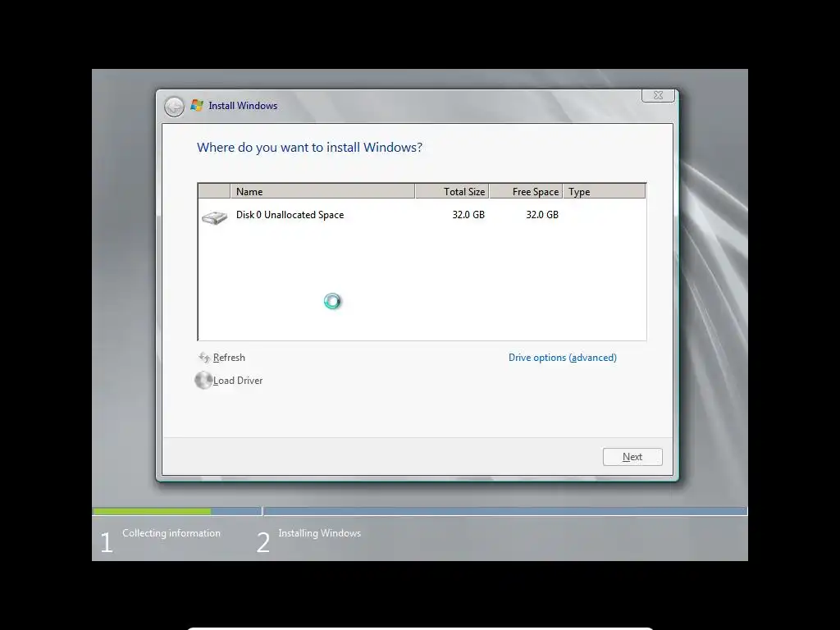
Task: Click the Refresh link
Action: tap(229, 358)
